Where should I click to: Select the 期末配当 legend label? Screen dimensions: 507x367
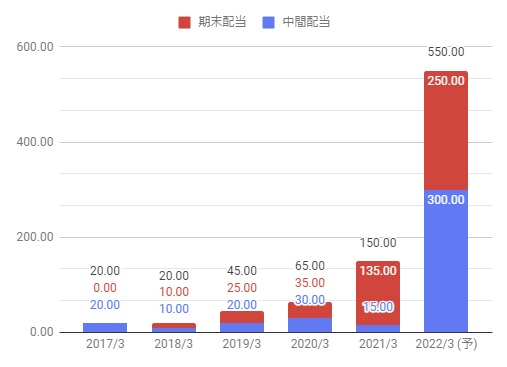pyautogui.click(x=222, y=22)
